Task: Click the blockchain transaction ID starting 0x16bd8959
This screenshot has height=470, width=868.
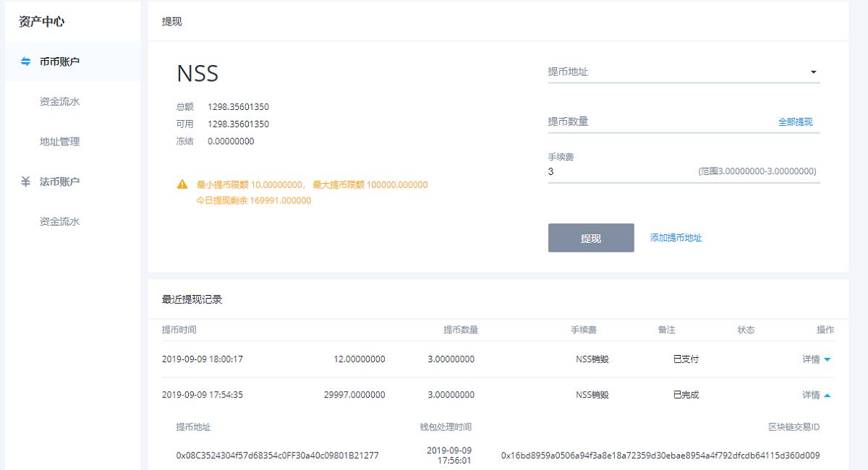Action: [660, 456]
